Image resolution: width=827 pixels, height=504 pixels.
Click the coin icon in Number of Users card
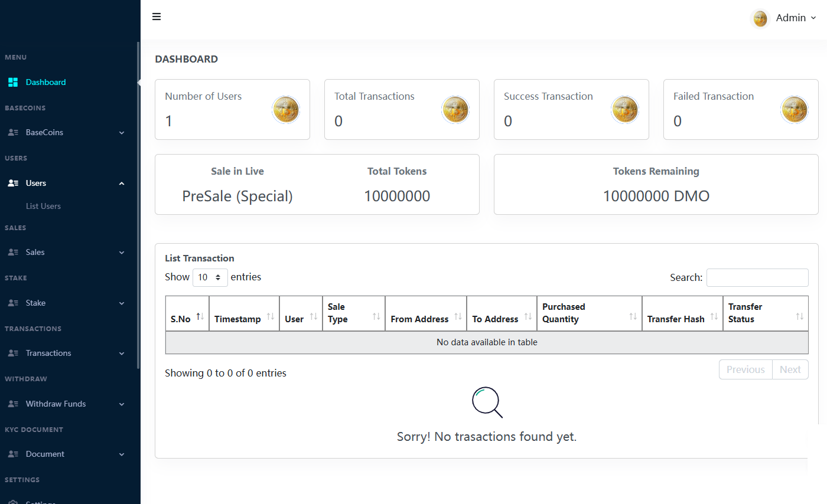point(286,110)
